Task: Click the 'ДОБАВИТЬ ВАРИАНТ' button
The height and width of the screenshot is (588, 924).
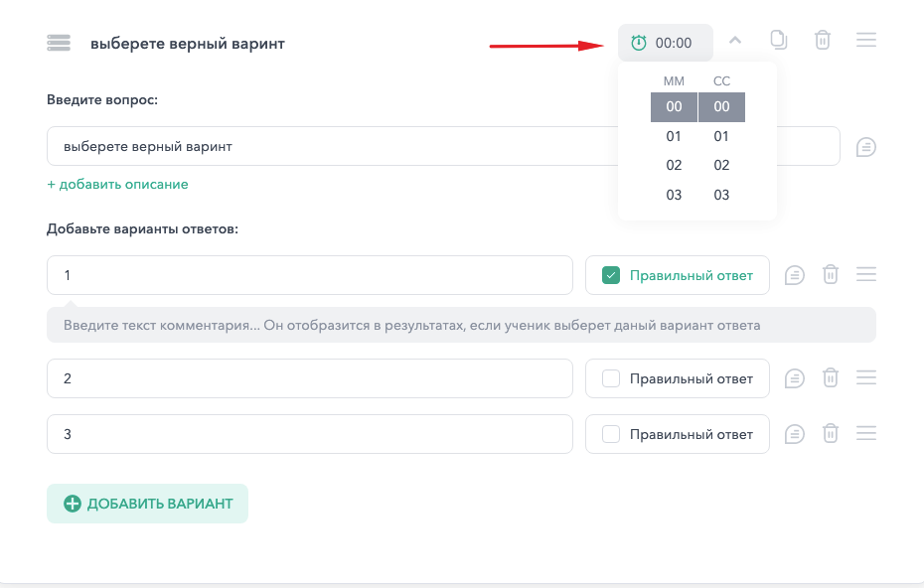Action: point(147,504)
